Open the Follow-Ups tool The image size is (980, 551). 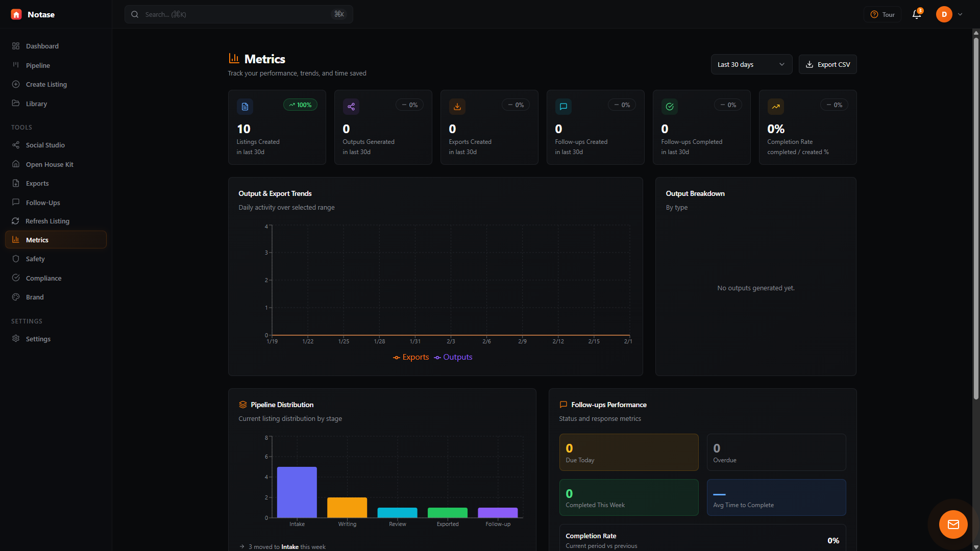pyautogui.click(x=43, y=203)
